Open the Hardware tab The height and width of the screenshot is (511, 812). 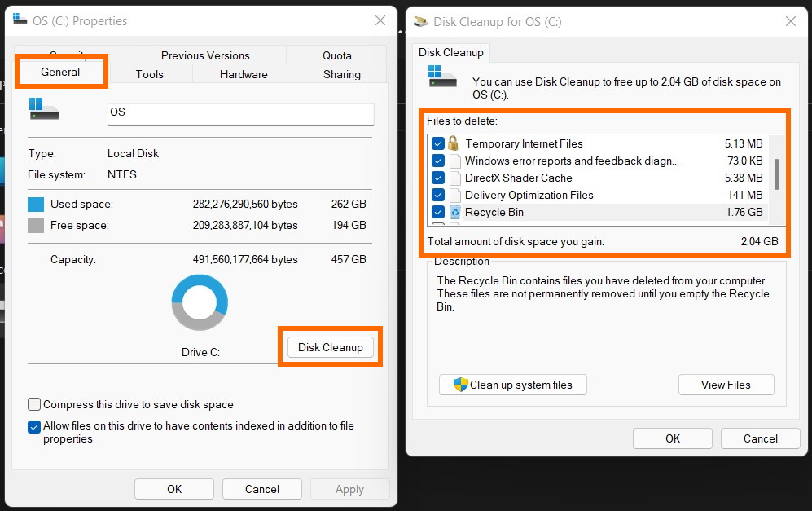tap(244, 74)
